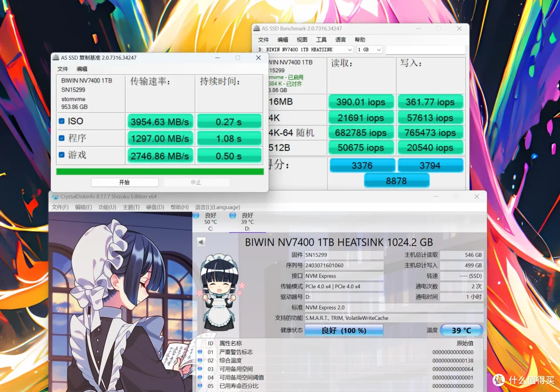Open 编辑(E) menu in CrystalDiskInfo
The height and width of the screenshot is (392, 560).
[83, 207]
